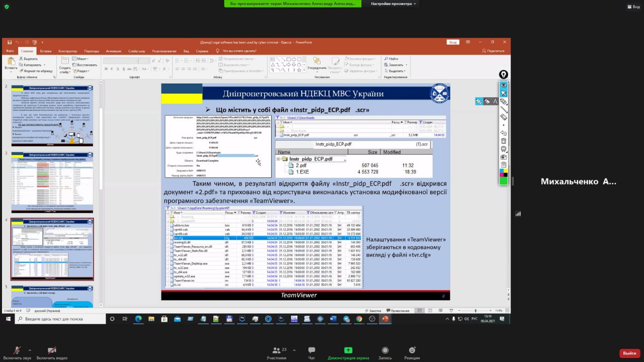Open the Переходы ribbon tab
Image resolution: width=644 pixels, height=362 pixels.
tap(92, 51)
